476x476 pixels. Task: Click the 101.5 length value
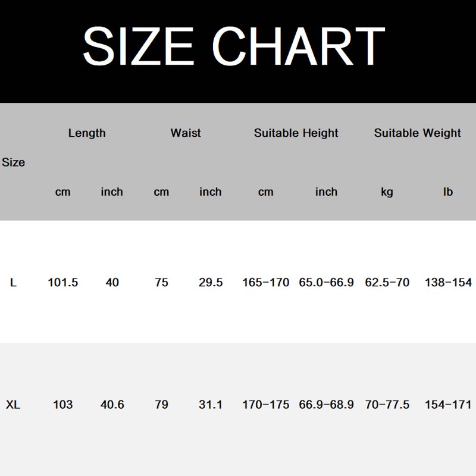(x=63, y=283)
